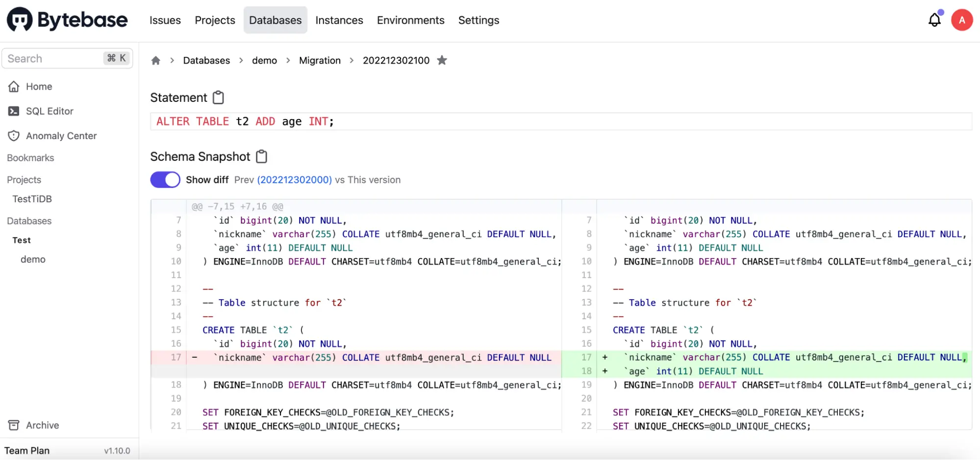Open the Archive in sidebar
The height and width of the screenshot is (460, 980).
(34, 425)
